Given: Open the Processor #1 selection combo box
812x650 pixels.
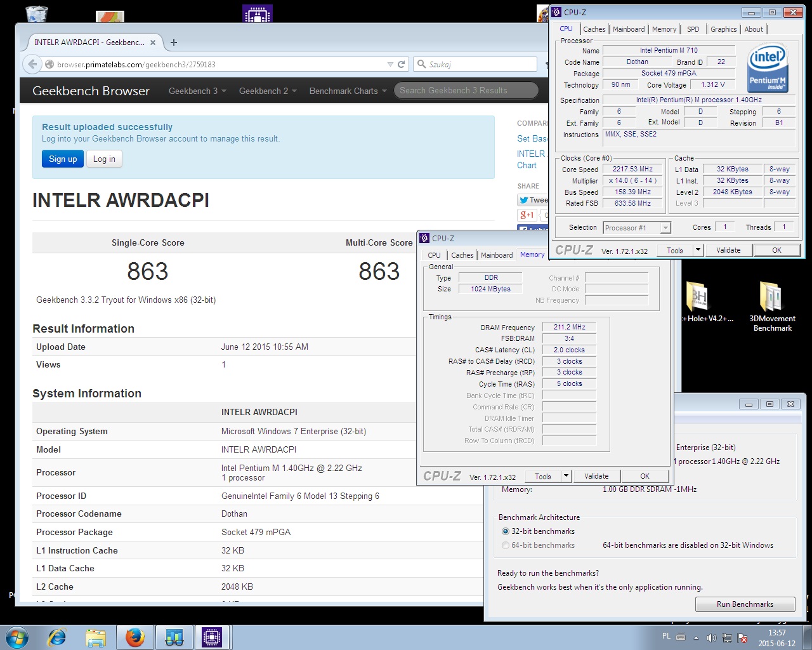Looking at the screenshot, I should (636, 228).
